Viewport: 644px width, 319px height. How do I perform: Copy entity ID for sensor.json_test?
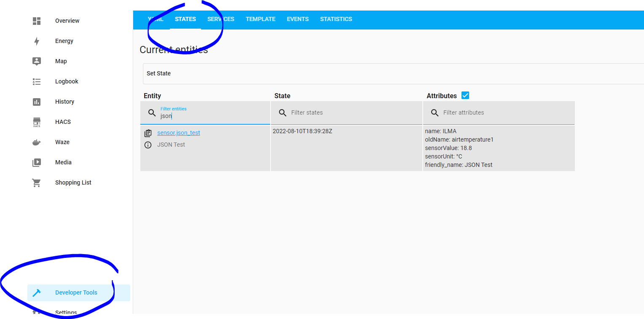pos(148,132)
